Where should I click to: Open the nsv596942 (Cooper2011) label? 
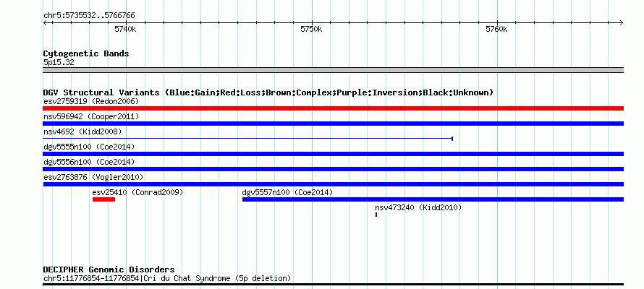(x=91, y=116)
